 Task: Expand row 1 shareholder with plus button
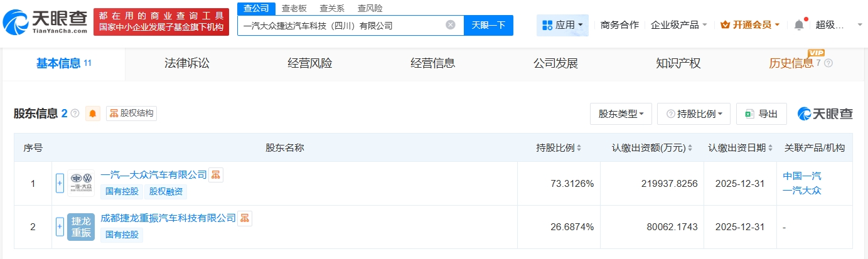point(60,183)
